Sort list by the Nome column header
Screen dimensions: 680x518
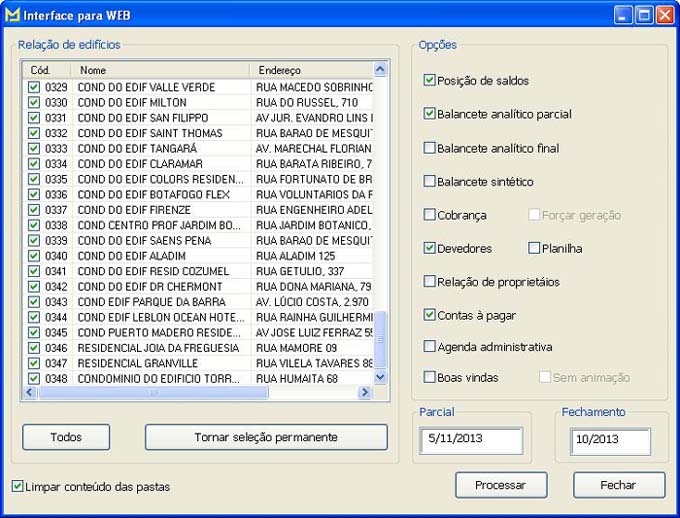(160, 71)
